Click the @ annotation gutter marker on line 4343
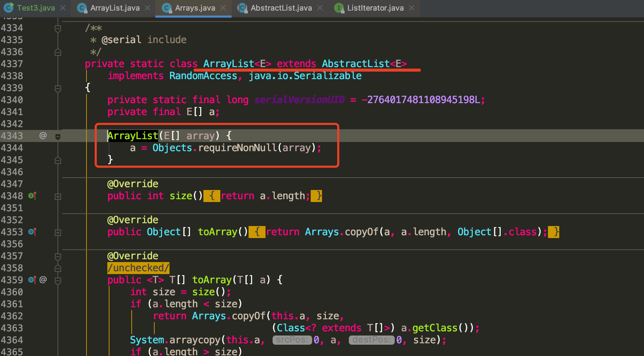This screenshot has height=356, width=644. [43, 136]
